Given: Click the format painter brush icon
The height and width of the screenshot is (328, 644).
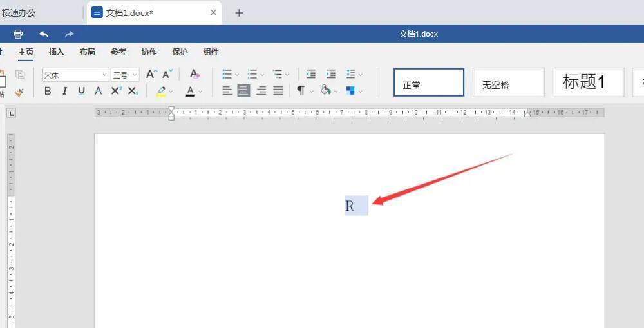Looking at the screenshot, I should pyautogui.click(x=19, y=92).
